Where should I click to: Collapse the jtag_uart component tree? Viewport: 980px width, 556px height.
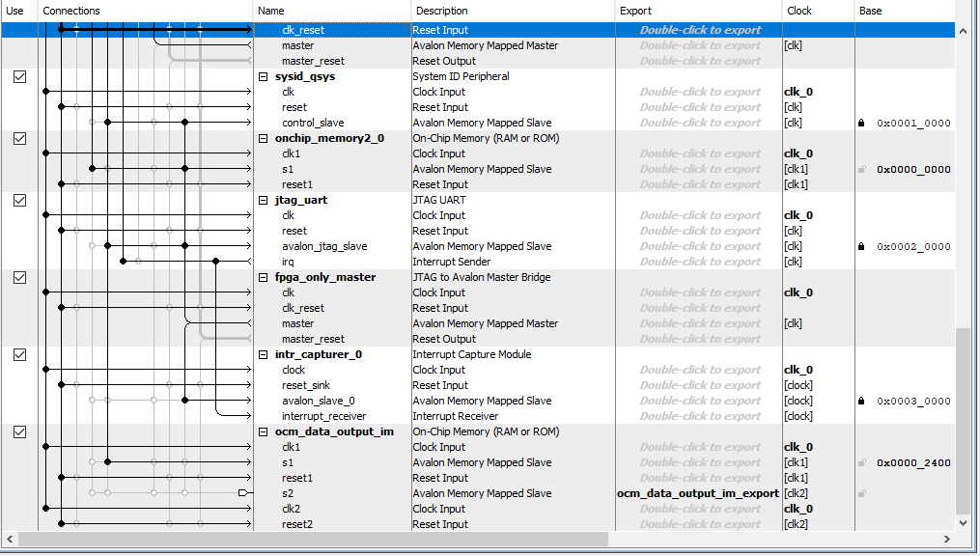pyautogui.click(x=264, y=201)
